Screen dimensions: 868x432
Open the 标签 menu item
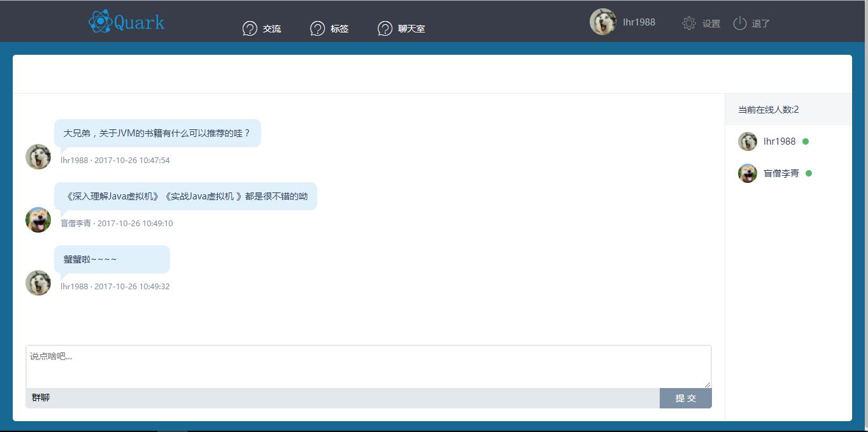[x=339, y=29]
